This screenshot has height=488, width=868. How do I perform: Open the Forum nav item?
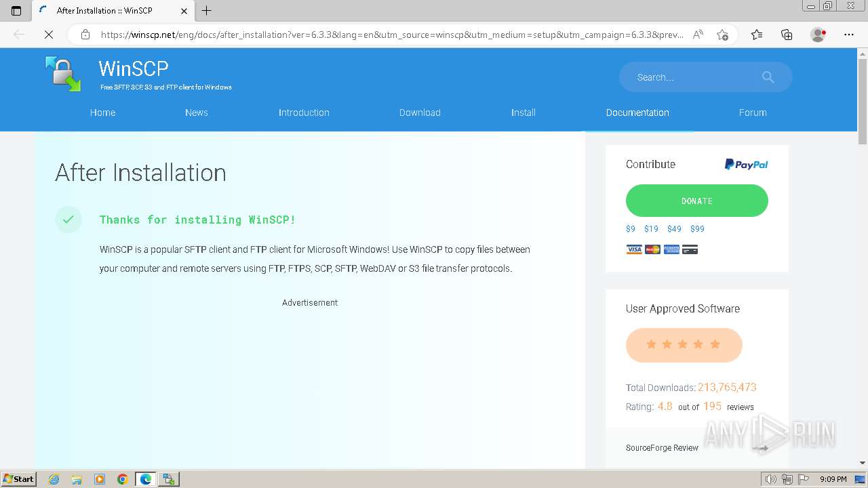[x=753, y=113]
